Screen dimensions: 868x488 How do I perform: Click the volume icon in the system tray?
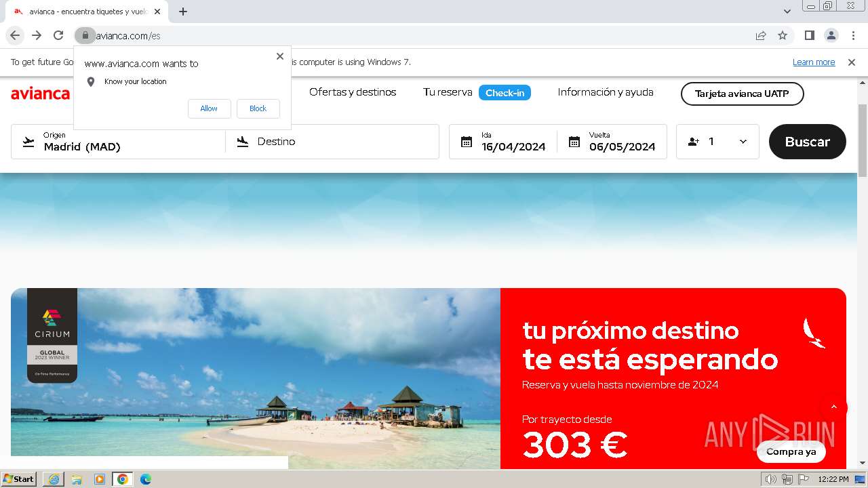click(771, 479)
